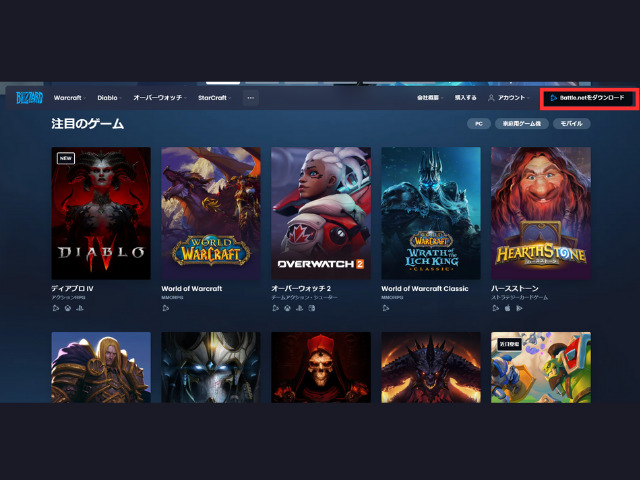Click Battle.net icon under World of Warcraft
This screenshot has height=480, width=640.
click(x=166, y=308)
